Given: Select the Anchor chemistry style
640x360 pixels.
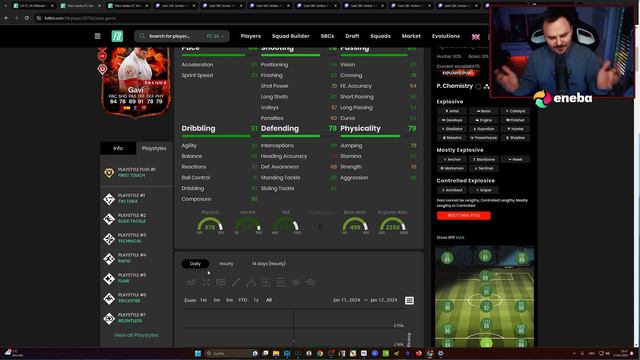Looking at the screenshot, I should (x=452, y=160).
